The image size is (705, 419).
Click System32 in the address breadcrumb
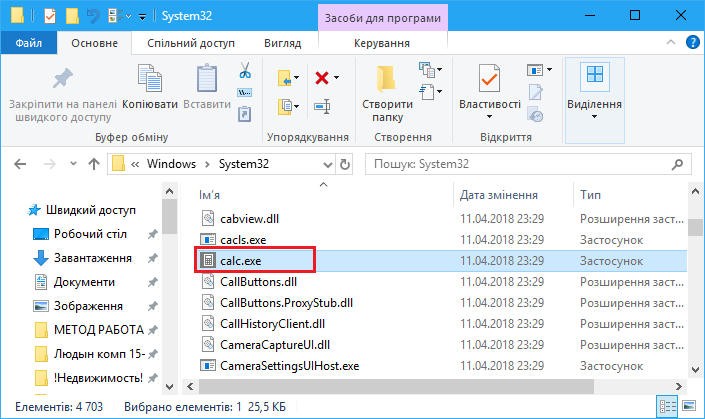pos(244,164)
